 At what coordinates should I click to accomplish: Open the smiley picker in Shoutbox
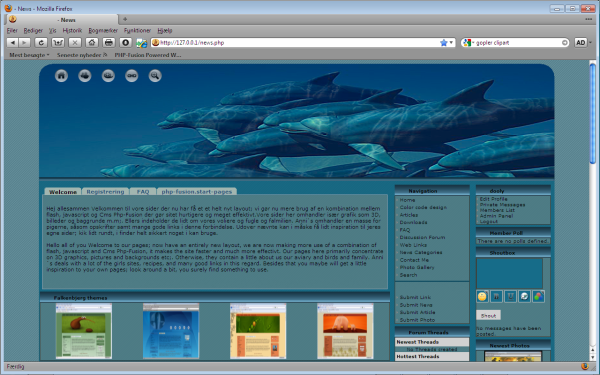pos(482,296)
